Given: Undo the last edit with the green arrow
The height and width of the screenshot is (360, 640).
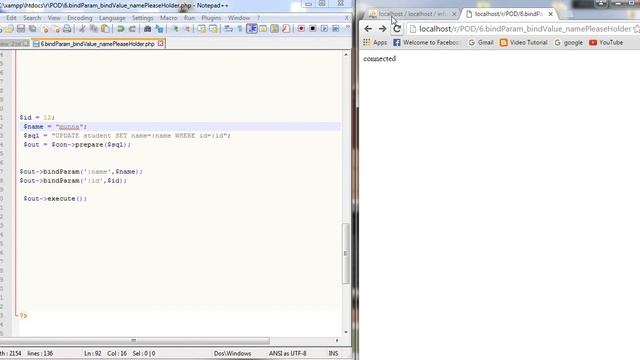Looking at the screenshot, I should (x=120, y=29).
